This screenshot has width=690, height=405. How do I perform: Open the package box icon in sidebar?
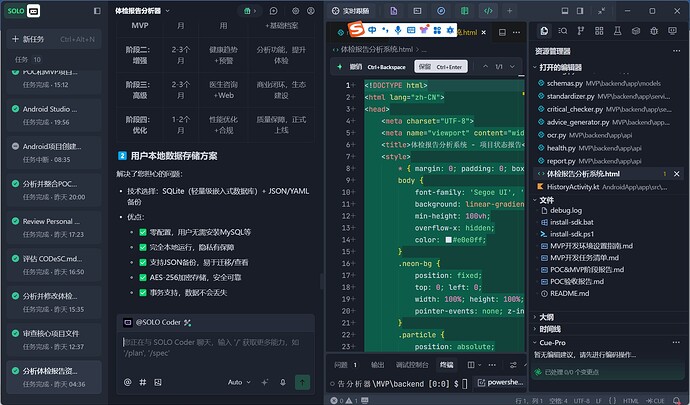pyautogui.click(x=636, y=31)
